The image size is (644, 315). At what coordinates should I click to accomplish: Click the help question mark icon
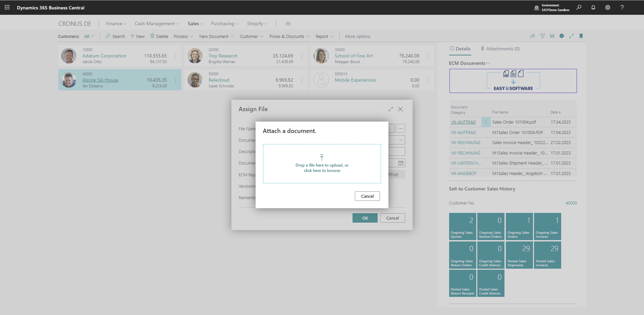[x=622, y=7]
